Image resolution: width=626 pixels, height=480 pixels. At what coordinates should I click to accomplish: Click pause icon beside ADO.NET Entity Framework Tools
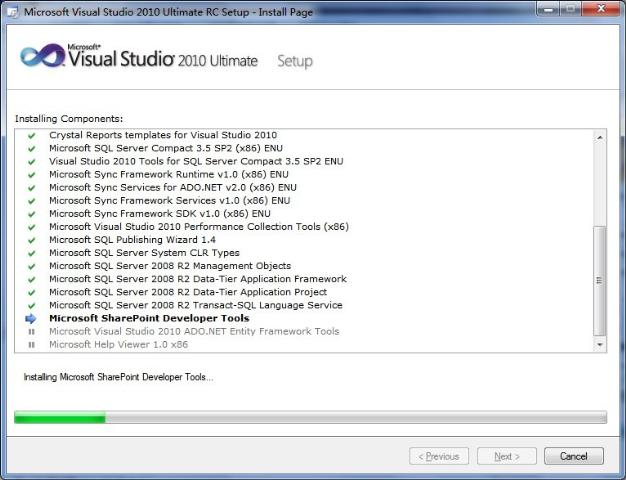point(32,331)
